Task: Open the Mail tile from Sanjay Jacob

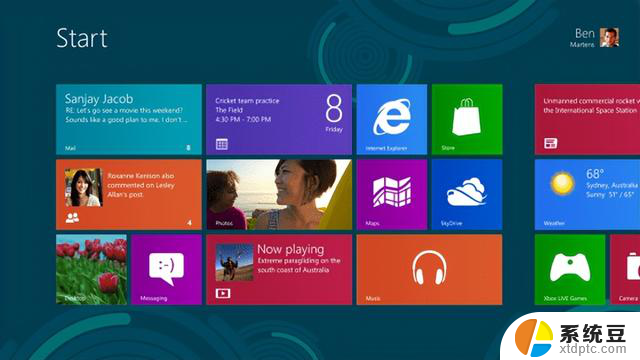Action: tap(129, 119)
